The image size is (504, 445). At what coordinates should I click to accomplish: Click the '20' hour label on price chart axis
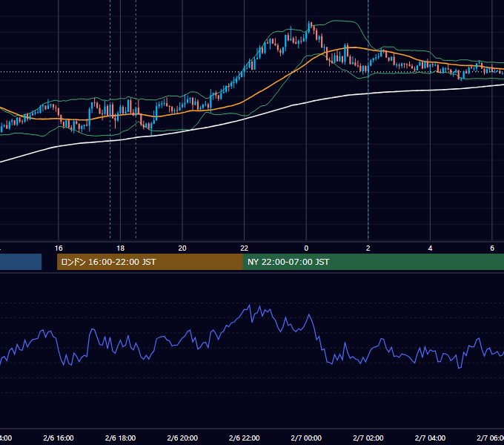click(x=182, y=248)
